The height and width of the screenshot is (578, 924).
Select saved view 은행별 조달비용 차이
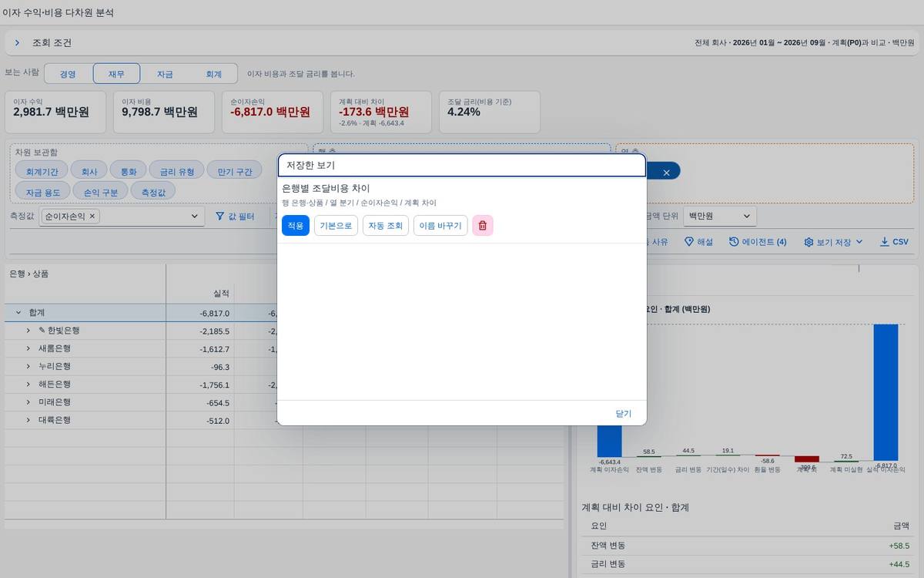[x=326, y=188]
